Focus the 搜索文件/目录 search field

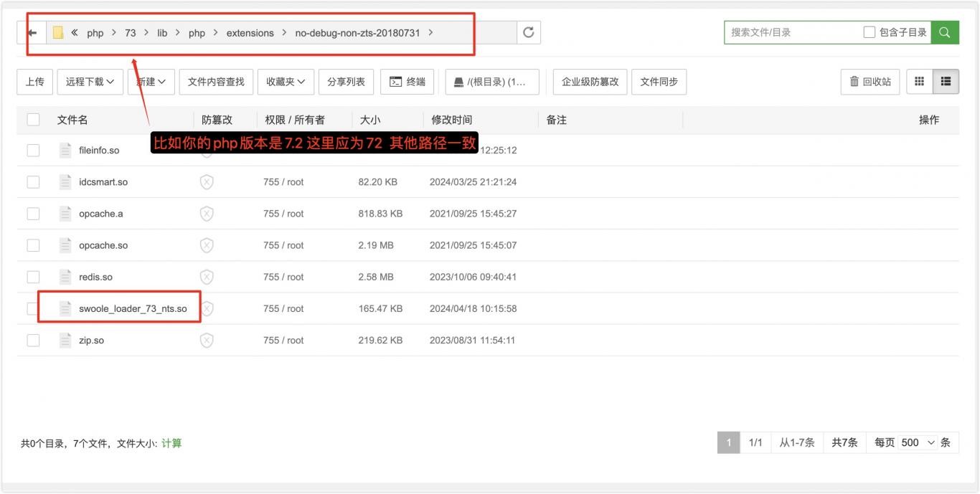pos(793,32)
